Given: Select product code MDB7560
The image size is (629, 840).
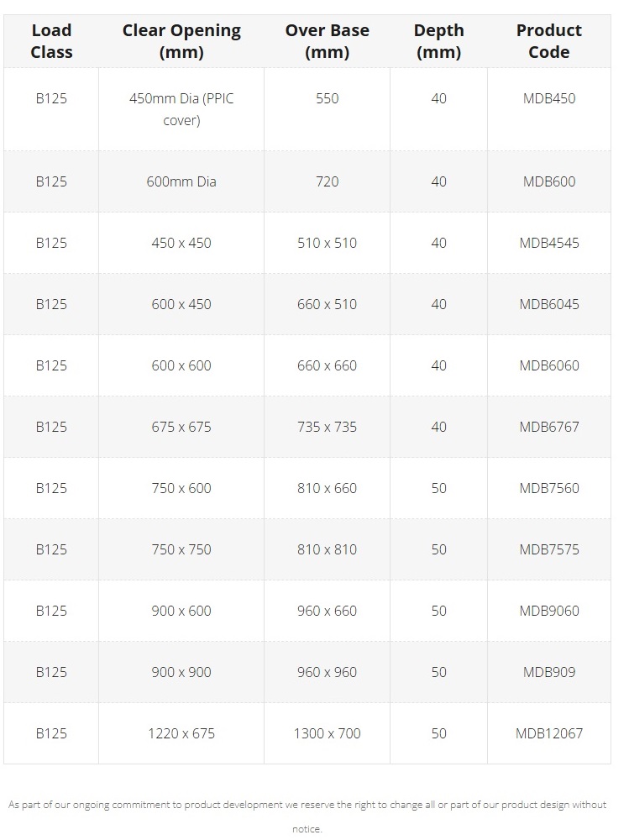Looking at the screenshot, I should coord(549,488).
